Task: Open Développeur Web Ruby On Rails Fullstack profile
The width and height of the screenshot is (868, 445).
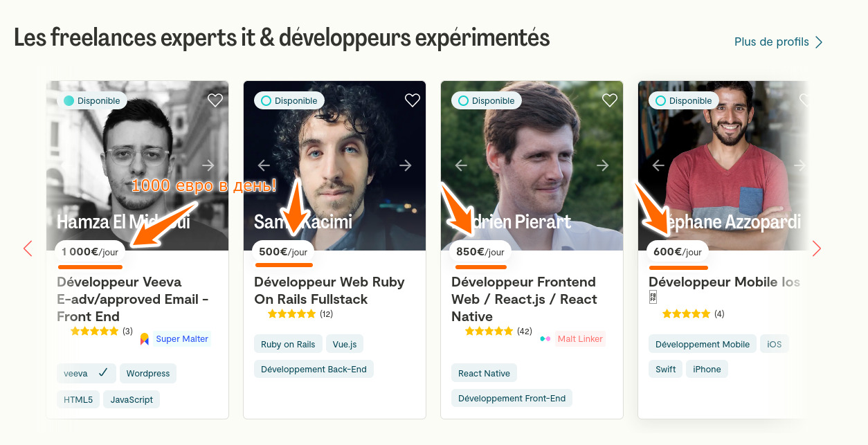Action: pos(329,291)
